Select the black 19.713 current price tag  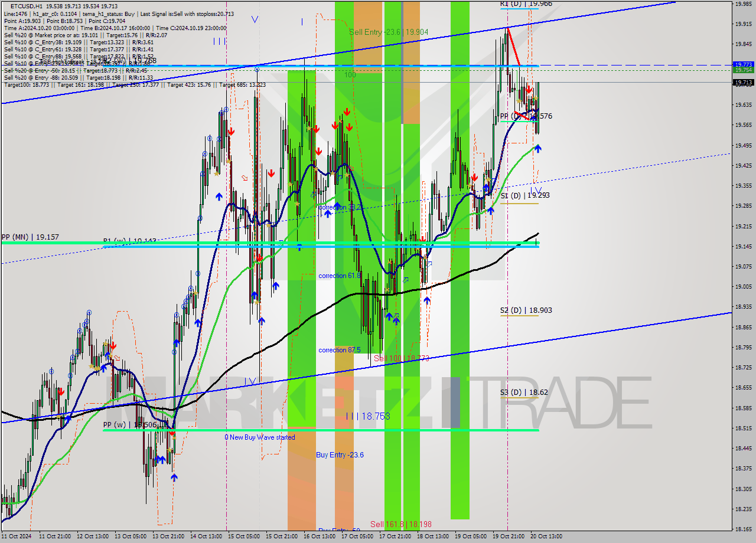pos(743,83)
